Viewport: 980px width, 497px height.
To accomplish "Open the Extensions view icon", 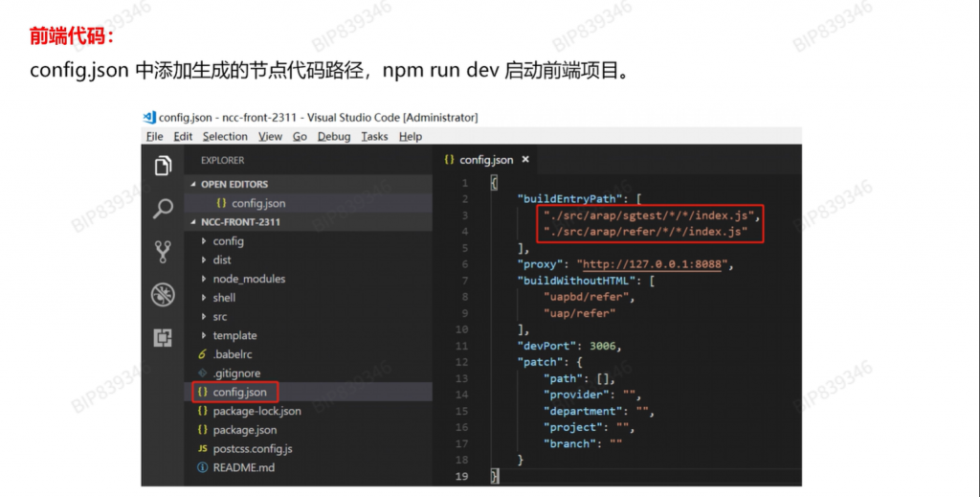I will coord(163,337).
